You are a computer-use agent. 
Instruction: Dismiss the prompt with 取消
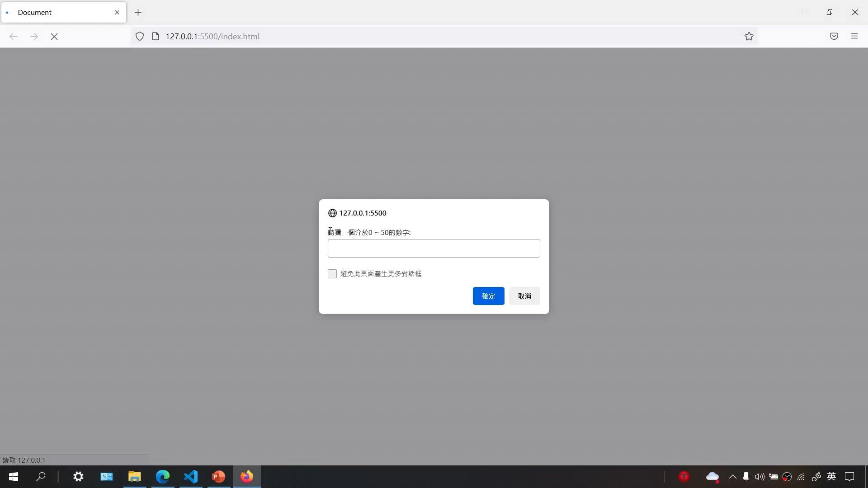(524, 296)
